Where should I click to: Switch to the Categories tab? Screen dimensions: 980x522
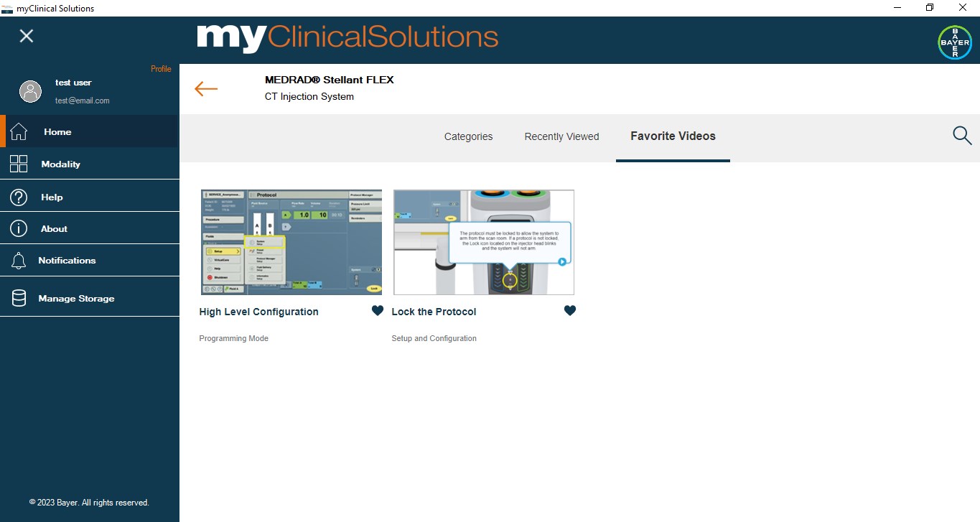point(468,136)
